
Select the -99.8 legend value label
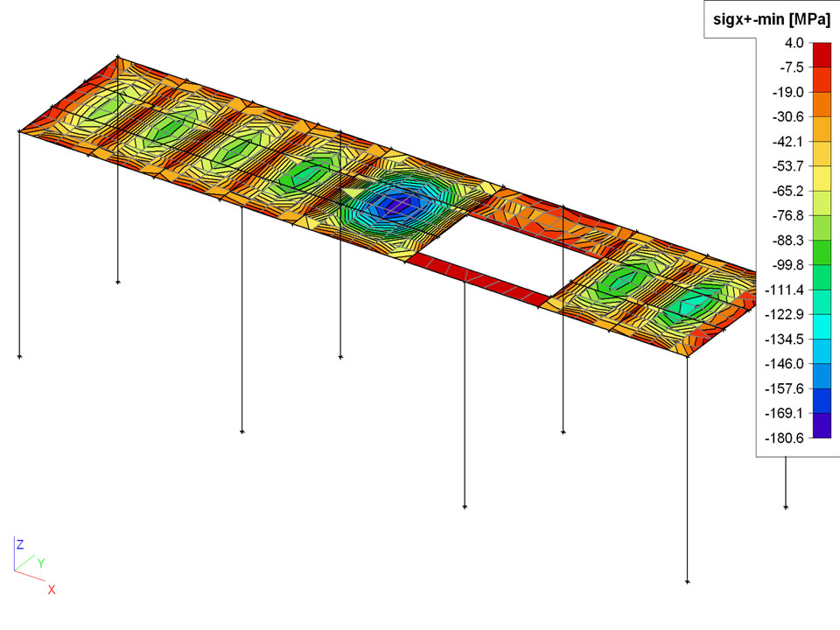785,265
